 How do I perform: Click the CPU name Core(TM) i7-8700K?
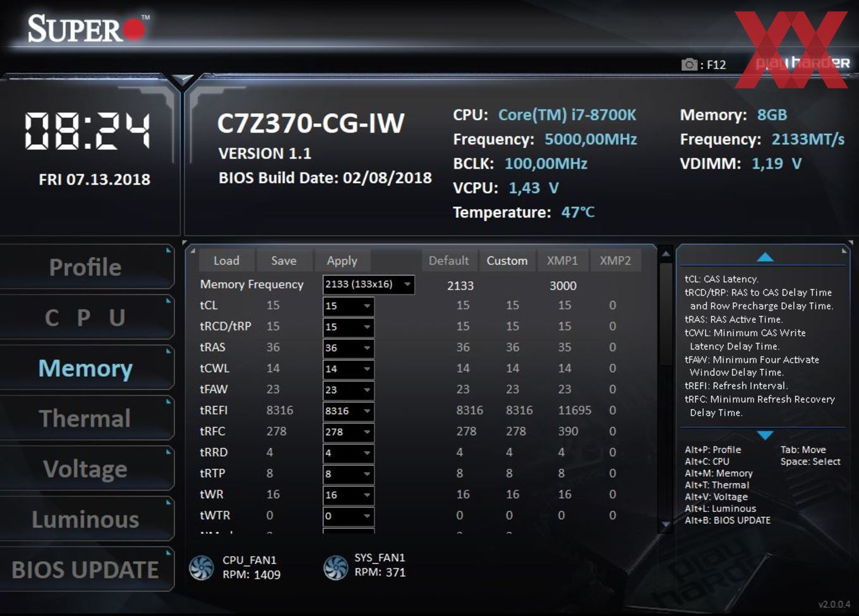(x=567, y=115)
